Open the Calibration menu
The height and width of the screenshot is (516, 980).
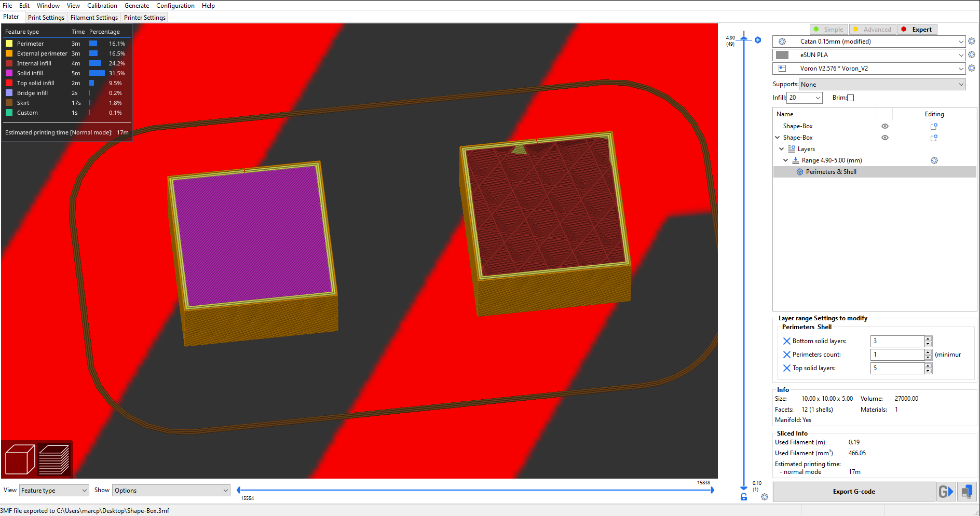(x=102, y=6)
